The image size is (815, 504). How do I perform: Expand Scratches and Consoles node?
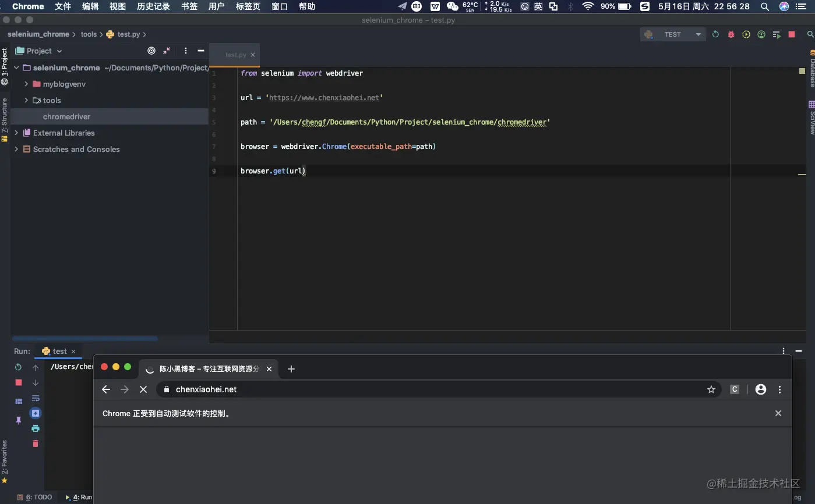[x=16, y=149]
